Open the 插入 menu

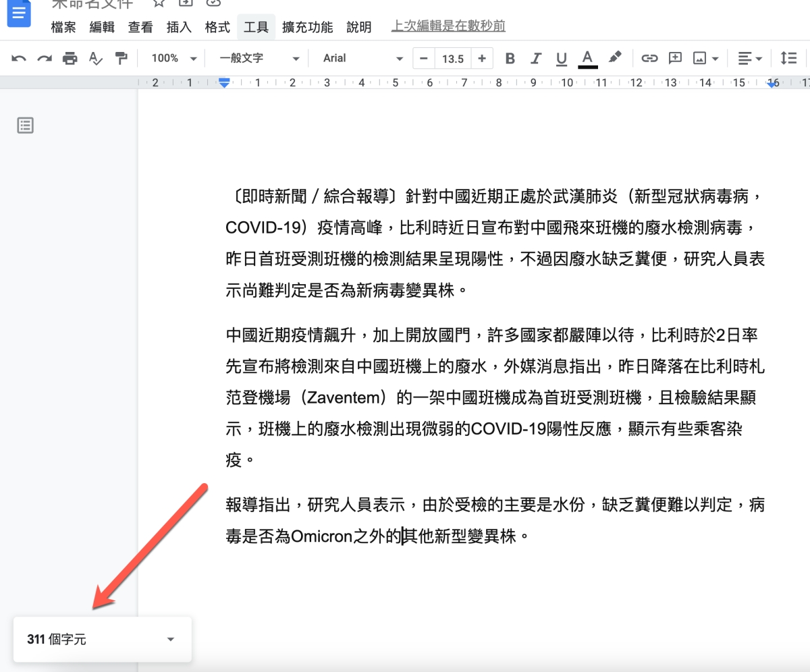(179, 27)
